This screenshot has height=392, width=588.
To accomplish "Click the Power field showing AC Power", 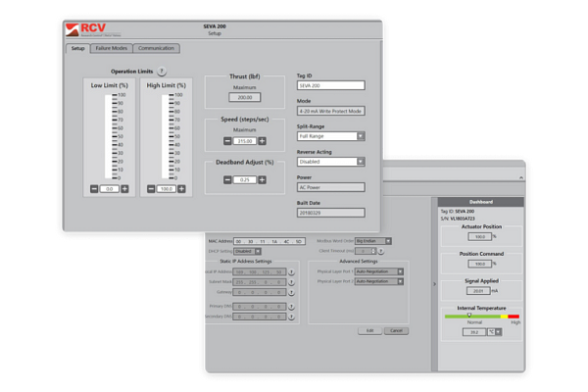I will [331, 187].
